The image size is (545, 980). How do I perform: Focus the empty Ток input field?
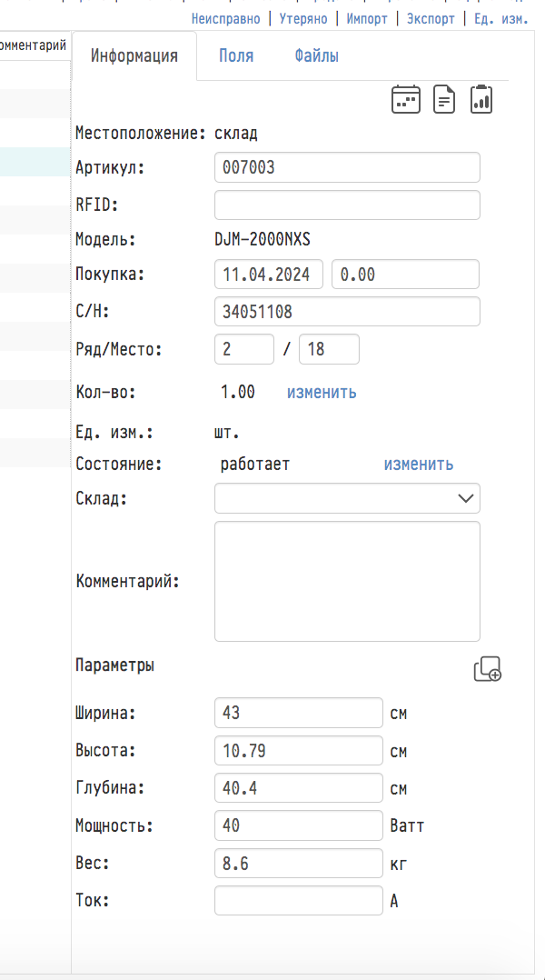pos(299,901)
